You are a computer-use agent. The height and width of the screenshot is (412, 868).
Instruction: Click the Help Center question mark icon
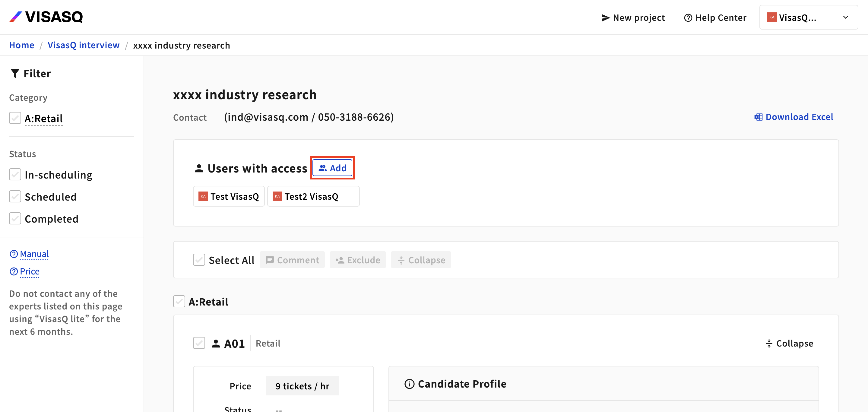click(688, 17)
